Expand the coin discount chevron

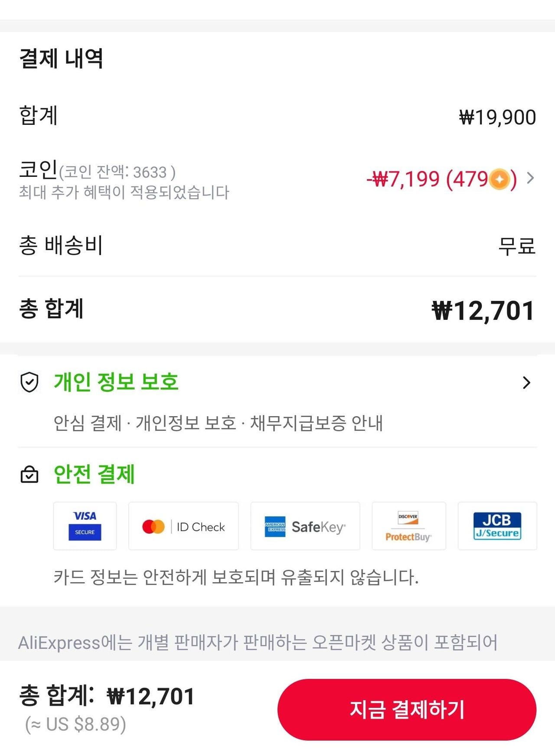(x=530, y=178)
